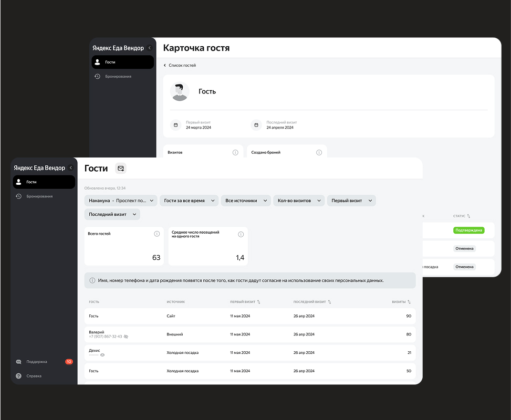Screen dimensions: 511x420
Task: Open the Кол-во визитов dropdown
Action: pos(299,201)
